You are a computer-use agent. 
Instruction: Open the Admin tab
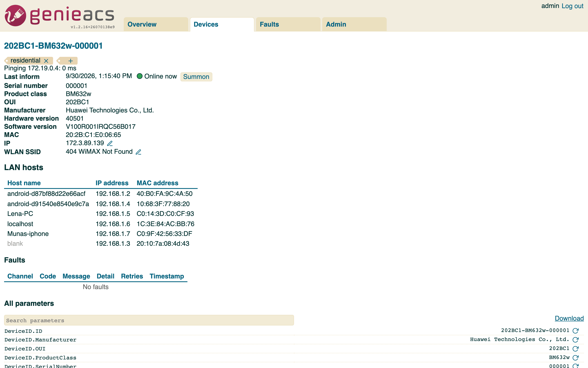tap(354, 24)
